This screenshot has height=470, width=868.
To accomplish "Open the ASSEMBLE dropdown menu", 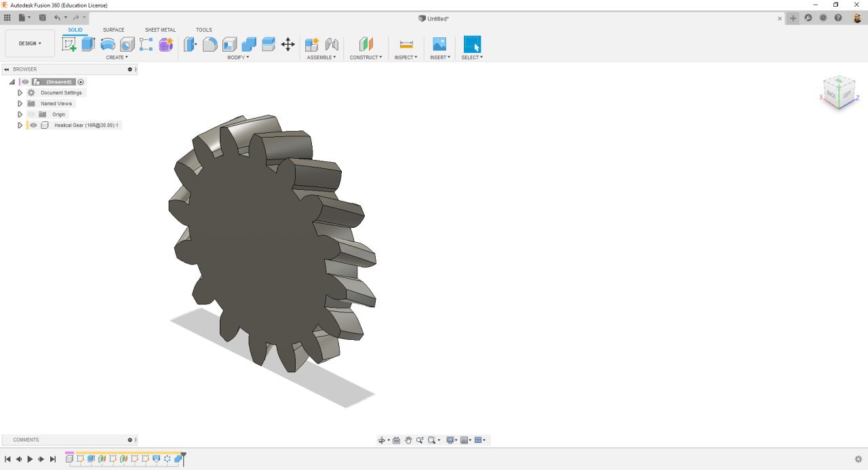I will (x=321, y=58).
